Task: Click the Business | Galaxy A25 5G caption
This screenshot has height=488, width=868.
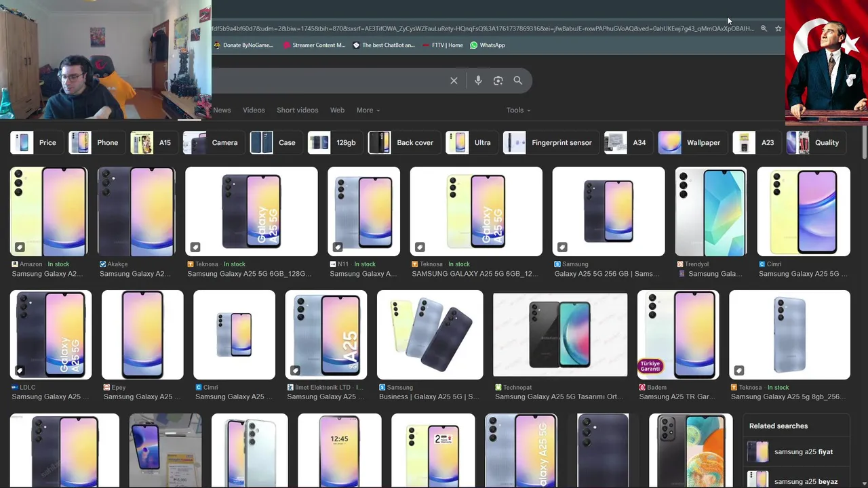Action: pyautogui.click(x=429, y=396)
